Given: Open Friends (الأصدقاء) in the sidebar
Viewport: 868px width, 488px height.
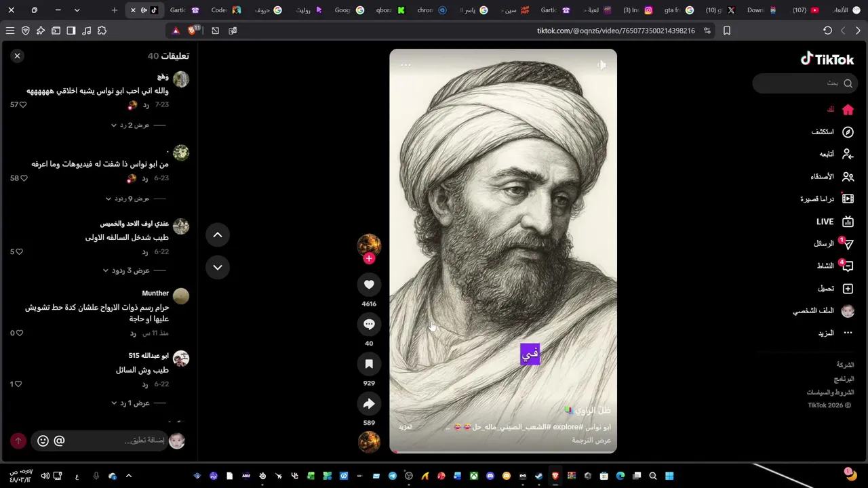Looking at the screenshot, I should [x=832, y=177].
